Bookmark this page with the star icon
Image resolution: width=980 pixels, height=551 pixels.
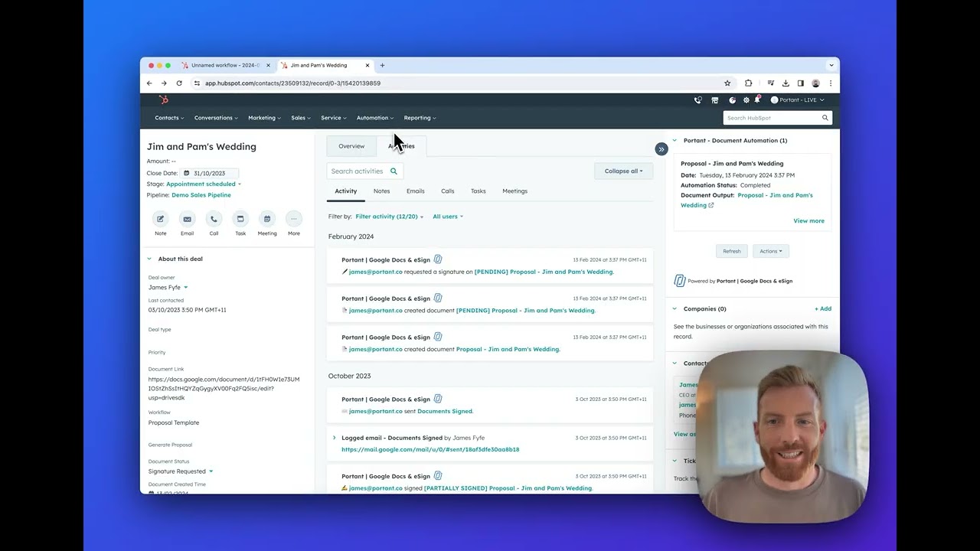click(x=727, y=83)
